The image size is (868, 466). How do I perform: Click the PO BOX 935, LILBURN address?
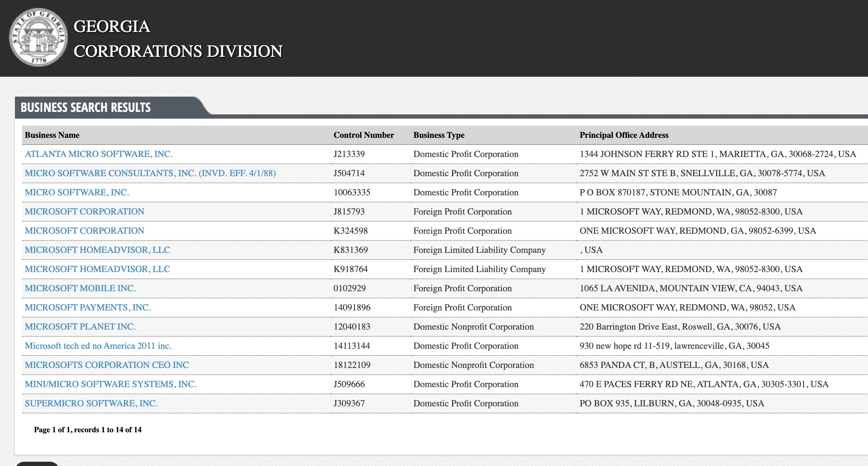click(x=672, y=403)
